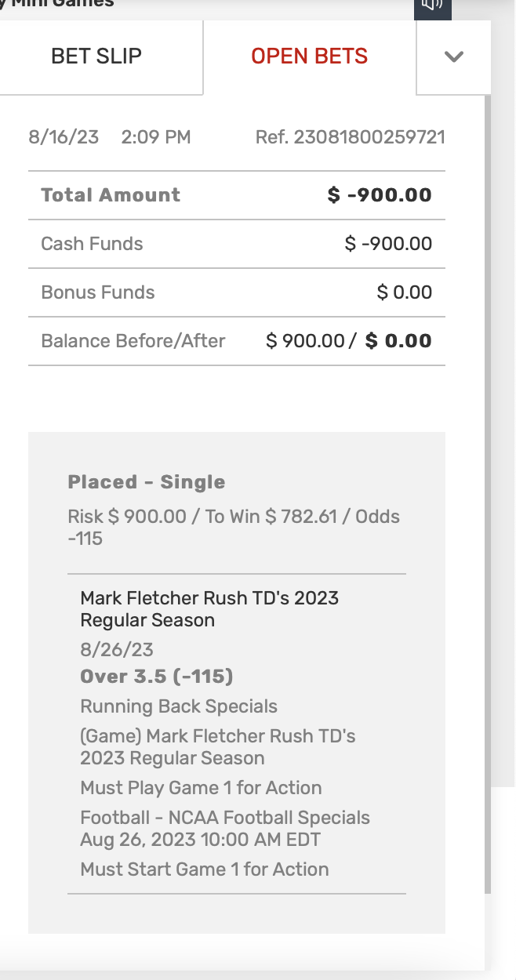Click the Bonus Funds row label
The width and height of the screenshot is (516, 980).
98,292
